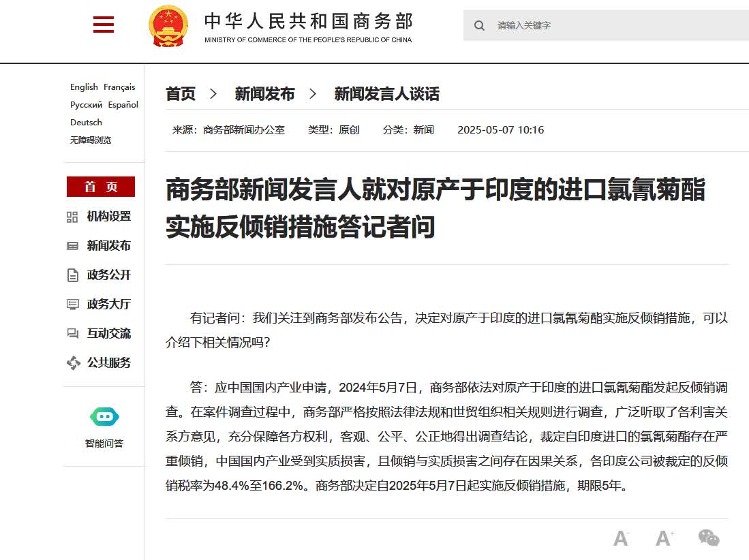This screenshot has width=749, height=560.
Task: Click the national emblem logo
Action: pyautogui.click(x=168, y=27)
